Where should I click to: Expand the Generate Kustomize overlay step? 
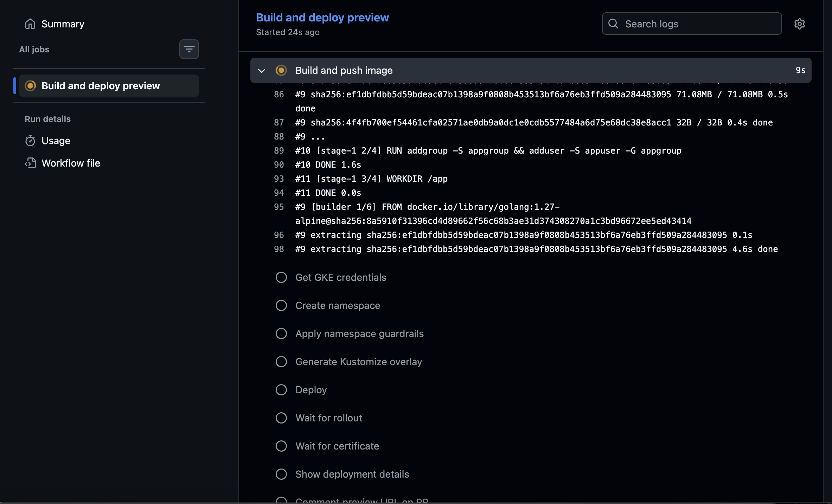(531, 362)
